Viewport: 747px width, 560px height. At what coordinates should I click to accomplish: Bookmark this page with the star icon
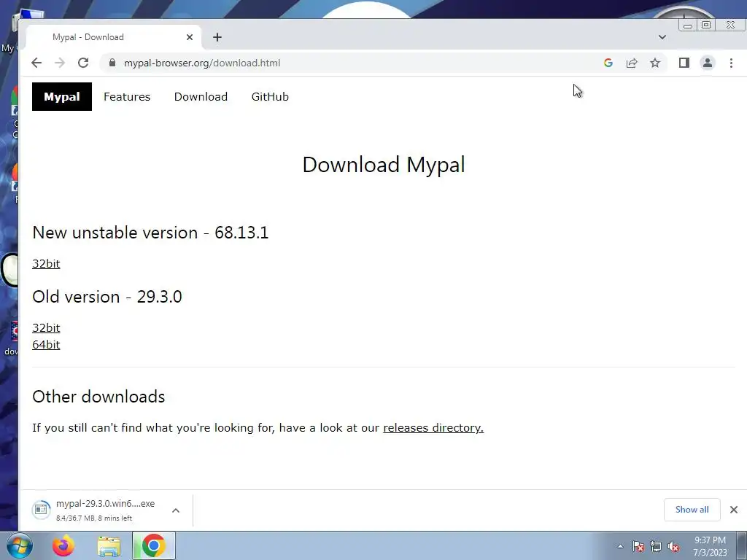[655, 63]
